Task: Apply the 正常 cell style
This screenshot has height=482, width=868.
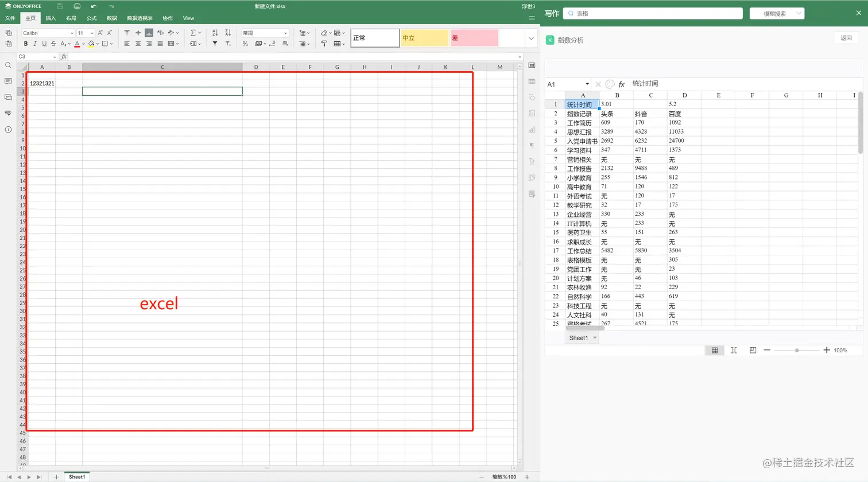Action: [x=375, y=38]
